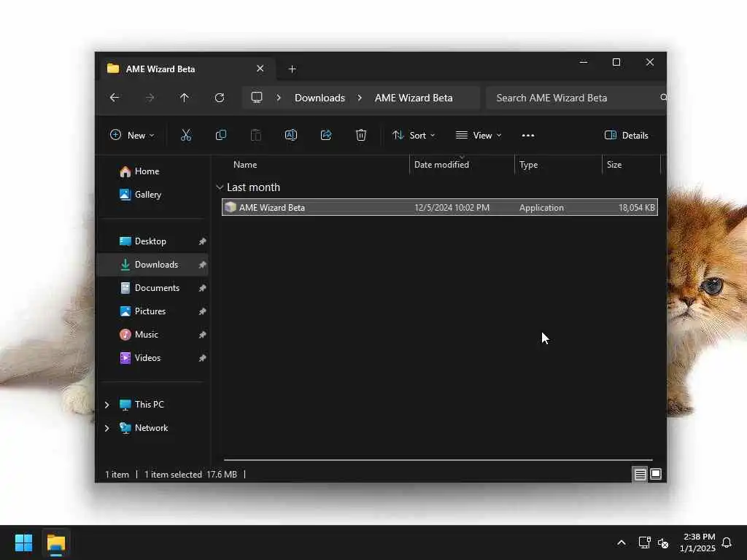The width and height of the screenshot is (747, 560).
Task: Sort by the Date modified column header
Action: 441,164
